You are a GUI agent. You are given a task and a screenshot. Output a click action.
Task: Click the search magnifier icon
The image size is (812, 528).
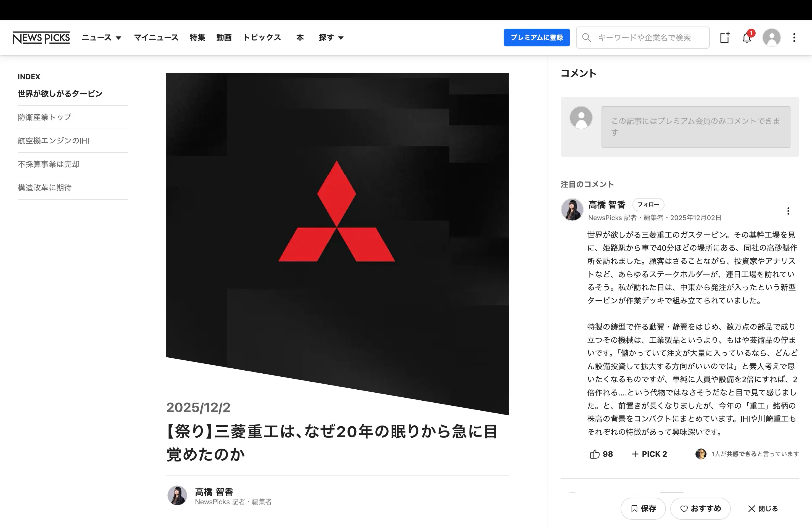(x=586, y=38)
